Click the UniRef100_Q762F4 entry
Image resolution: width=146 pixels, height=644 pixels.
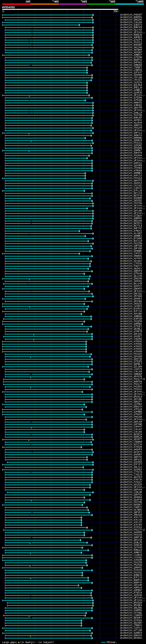coord(131,40)
